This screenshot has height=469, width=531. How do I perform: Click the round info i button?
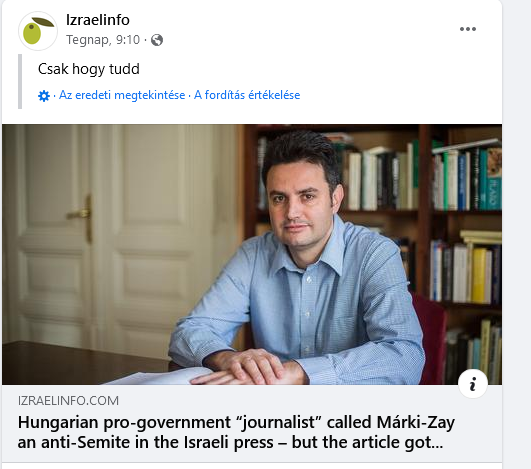coord(473,384)
